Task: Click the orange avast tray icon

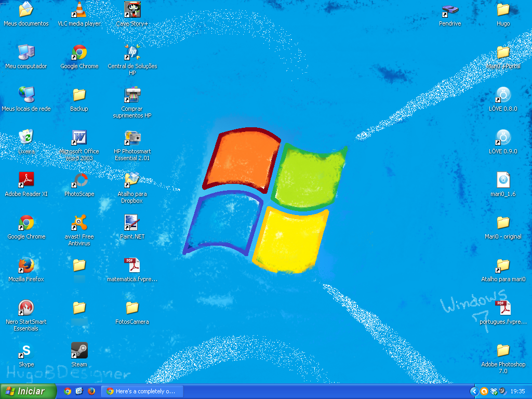Action: [x=484, y=391]
